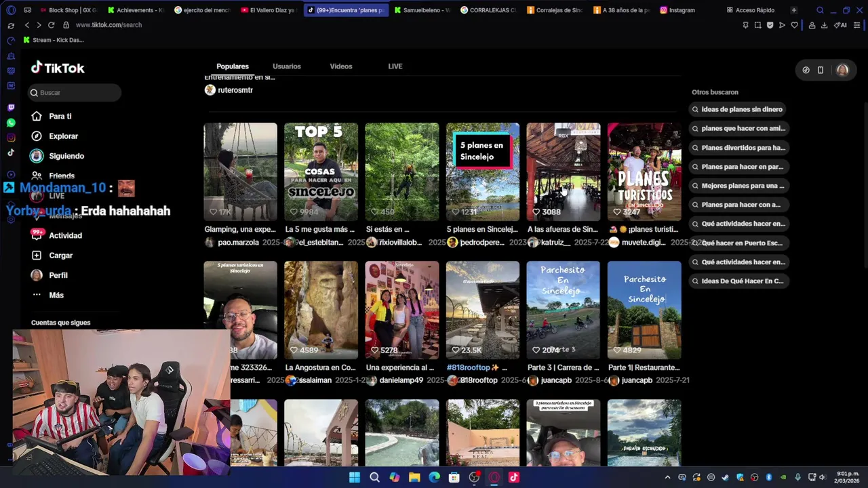Open the taskbar clock 9:01 p.m.

pos(848,477)
